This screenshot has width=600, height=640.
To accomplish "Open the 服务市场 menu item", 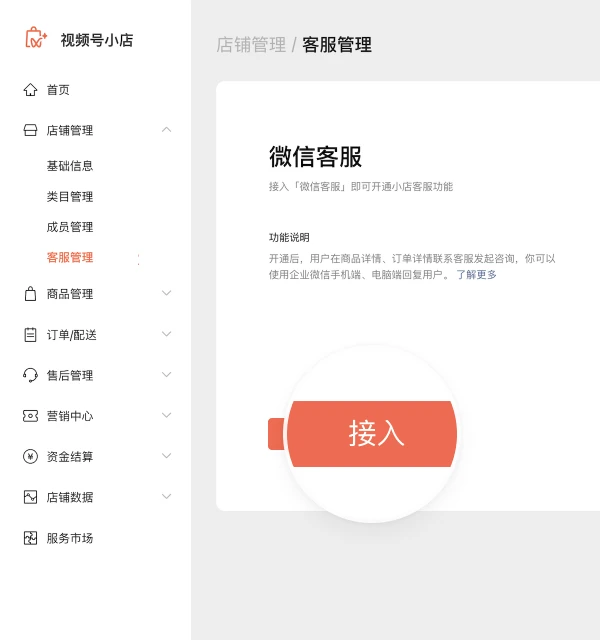I will [x=70, y=538].
